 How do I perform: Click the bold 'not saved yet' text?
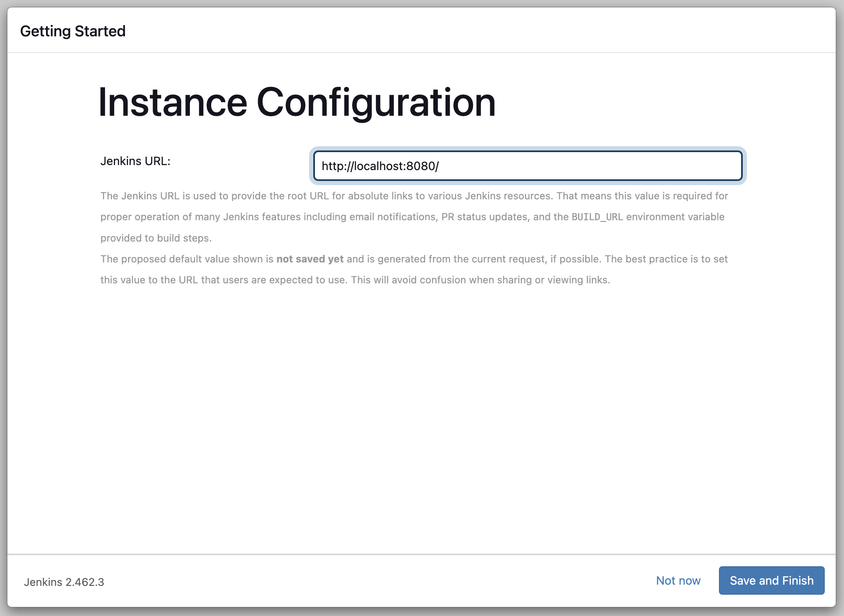click(309, 259)
